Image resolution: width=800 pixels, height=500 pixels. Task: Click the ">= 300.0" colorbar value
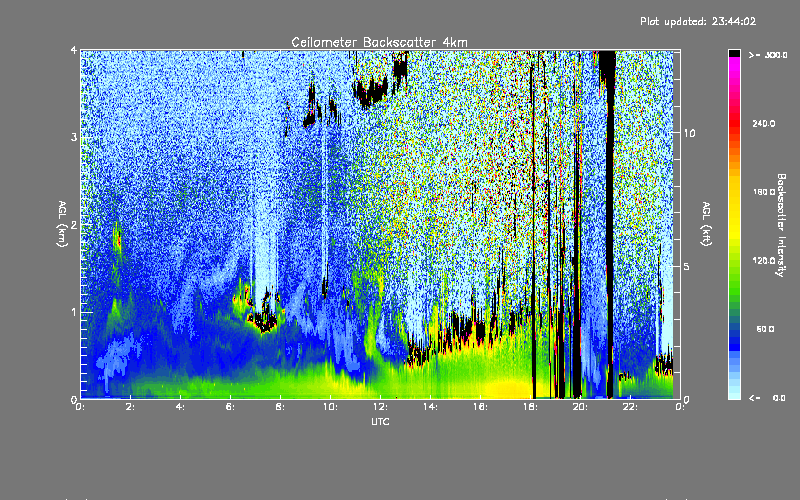[x=768, y=55]
